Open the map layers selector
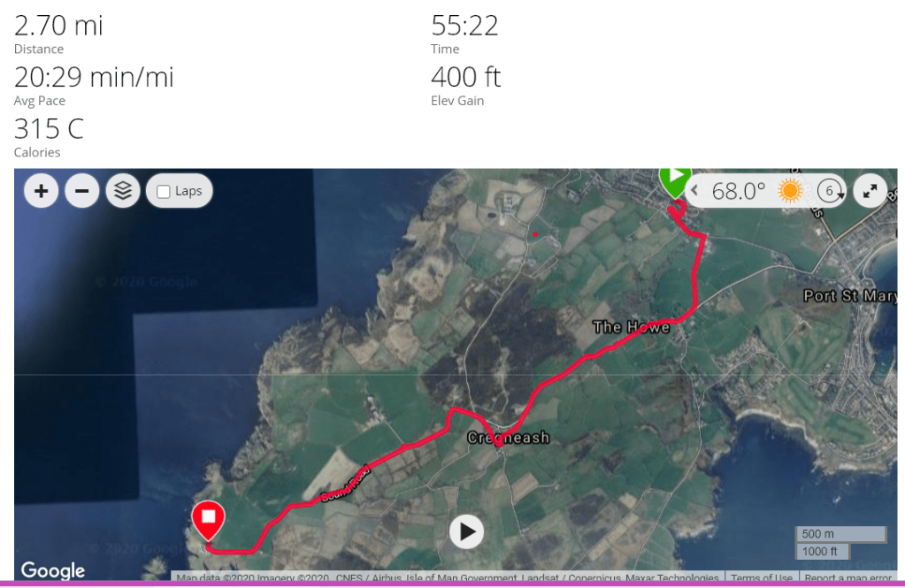The image size is (905, 588). [123, 191]
